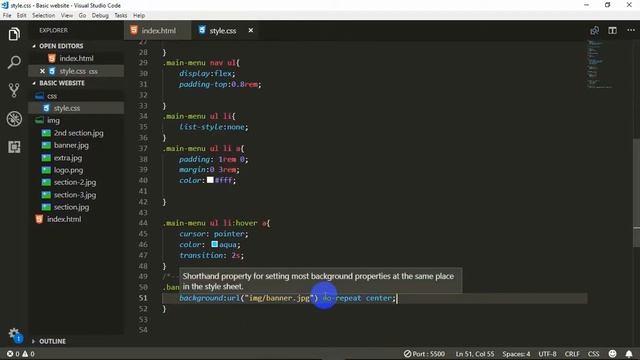Open the Help menu
Image resolution: width=640 pixels, height=360 pixels.
click(139, 16)
